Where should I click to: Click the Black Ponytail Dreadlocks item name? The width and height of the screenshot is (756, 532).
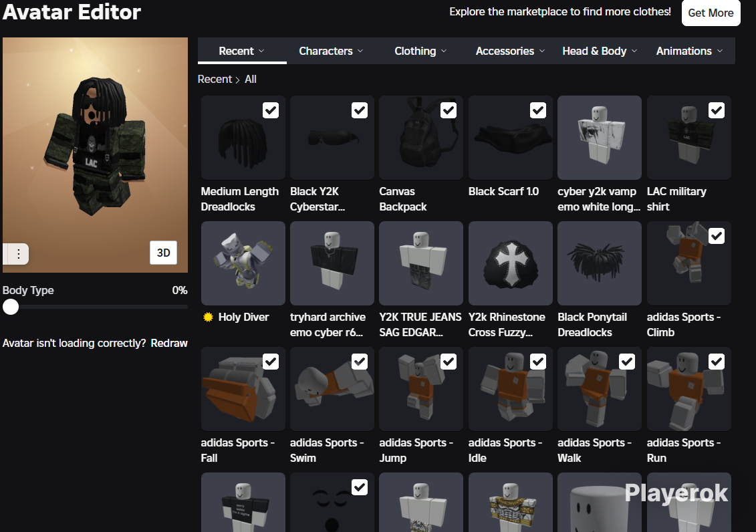592,324
